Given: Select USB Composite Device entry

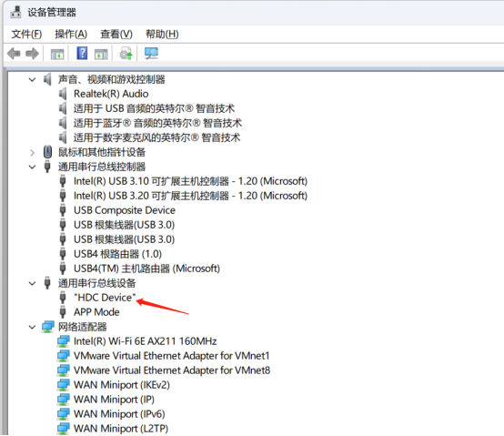Looking at the screenshot, I should (x=125, y=210).
